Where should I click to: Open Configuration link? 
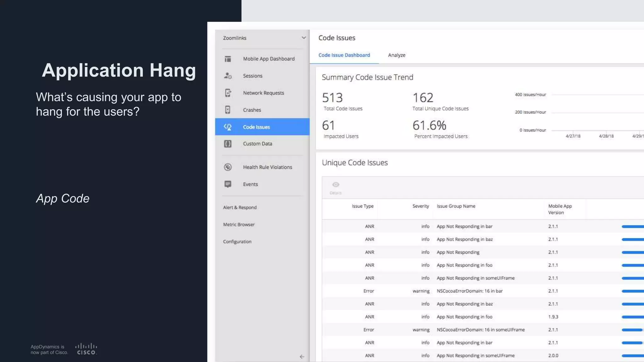pyautogui.click(x=237, y=242)
